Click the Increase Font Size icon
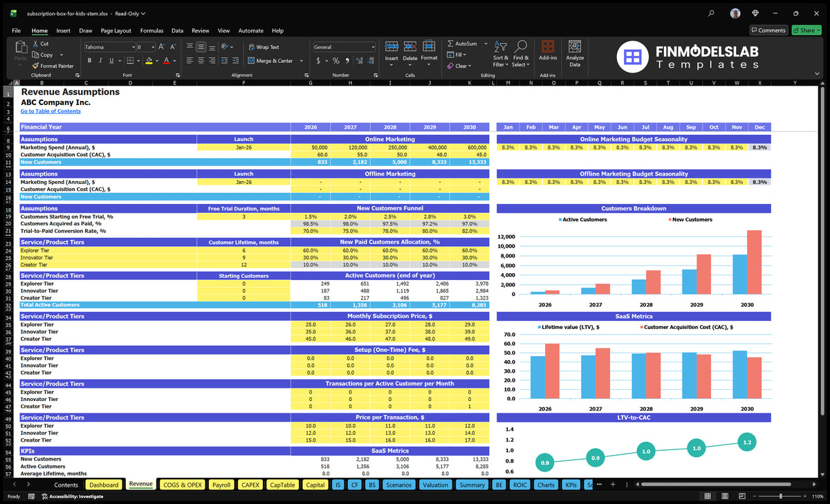This screenshot has height=504, width=830. pos(162,47)
